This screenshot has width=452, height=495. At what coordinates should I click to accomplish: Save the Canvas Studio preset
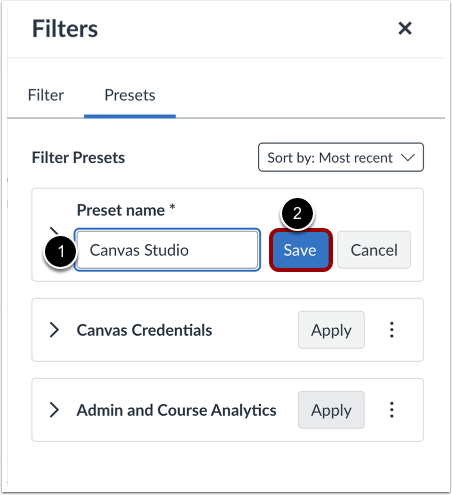click(x=300, y=250)
